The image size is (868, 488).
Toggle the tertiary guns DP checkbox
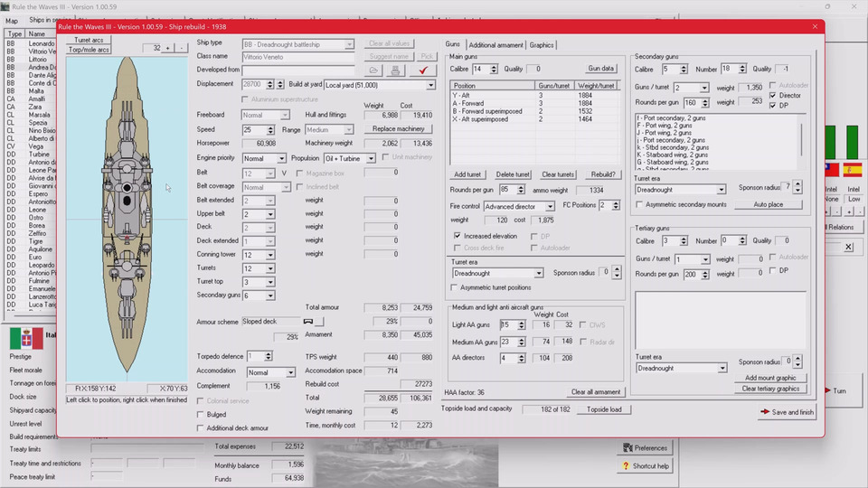pyautogui.click(x=773, y=270)
